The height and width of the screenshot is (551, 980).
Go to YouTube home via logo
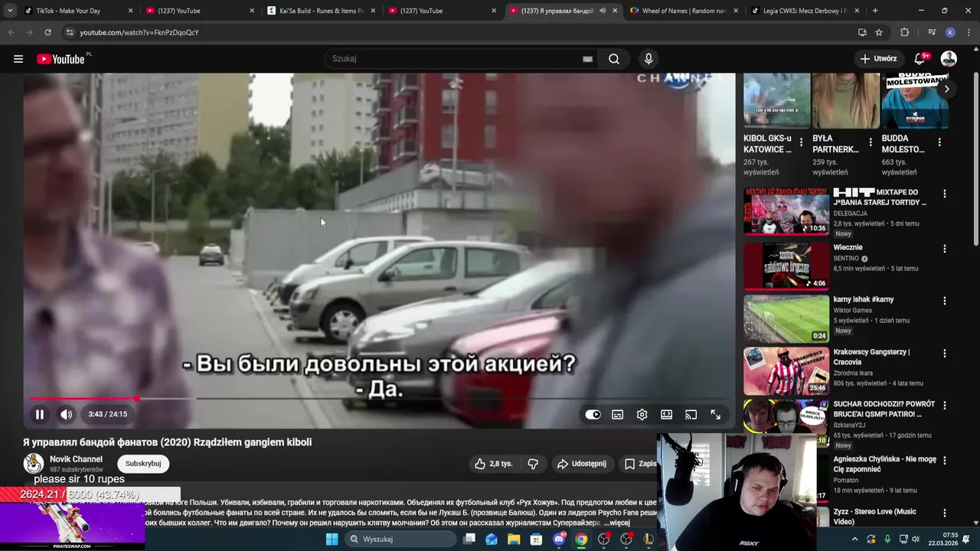click(60, 59)
